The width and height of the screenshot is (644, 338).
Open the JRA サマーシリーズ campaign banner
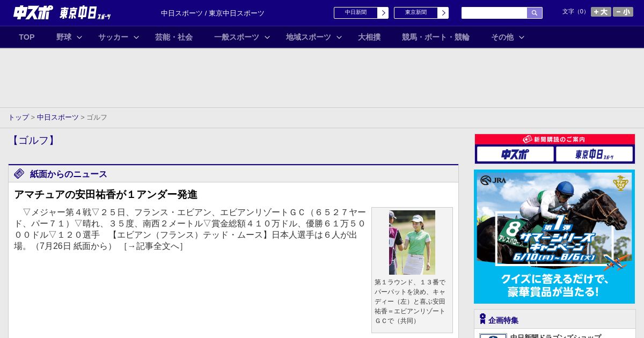(554, 237)
